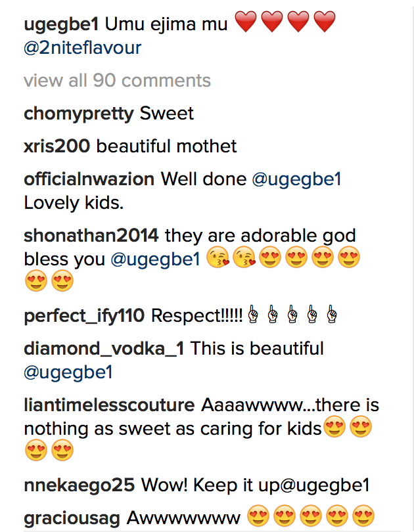The height and width of the screenshot is (532, 414).
Task: Open ugegbe1 profile in caption
Action: (61, 25)
